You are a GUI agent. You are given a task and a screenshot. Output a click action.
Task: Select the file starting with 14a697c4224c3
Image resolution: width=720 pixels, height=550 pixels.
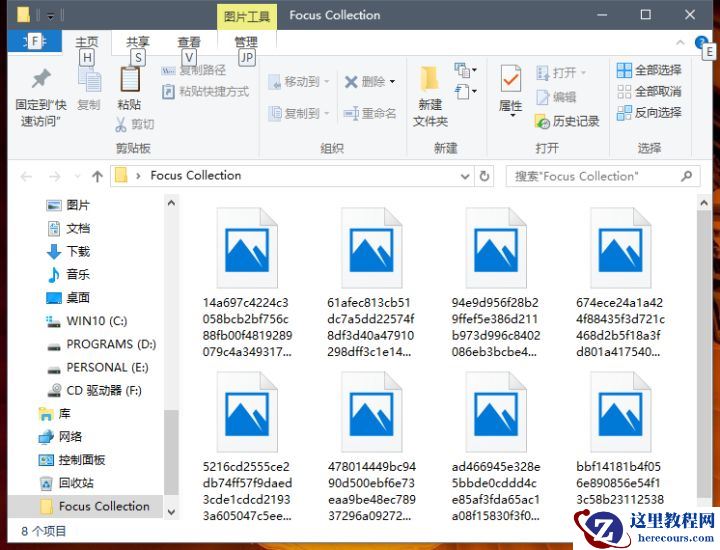[247, 282]
